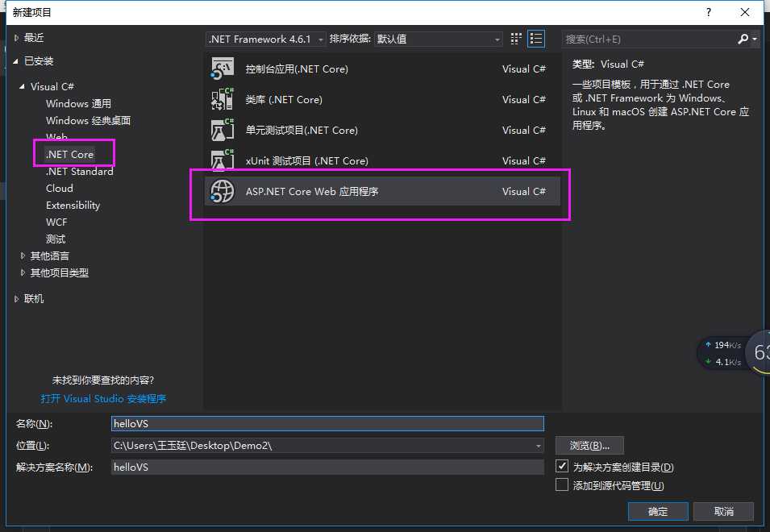Click the search magnifier icon
Viewport: 770px width, 532px height.
click(x=743, y=39)
